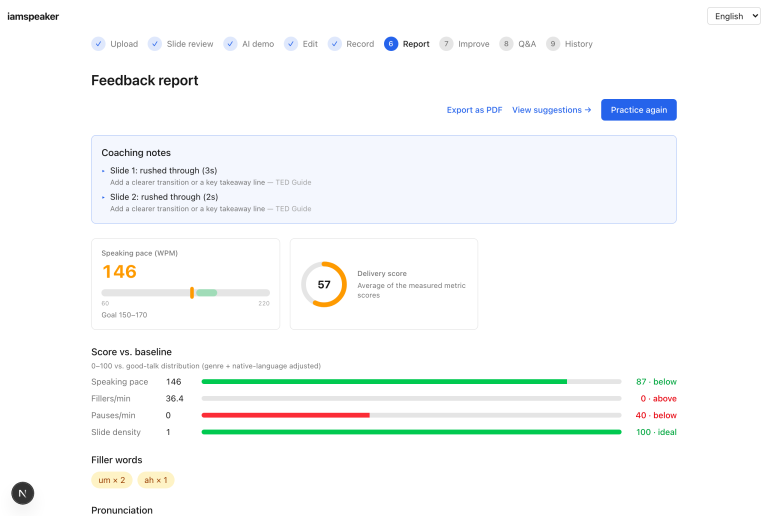Open View suggestions link
Screen dimensions: 768x516
(x=552, y=110)
